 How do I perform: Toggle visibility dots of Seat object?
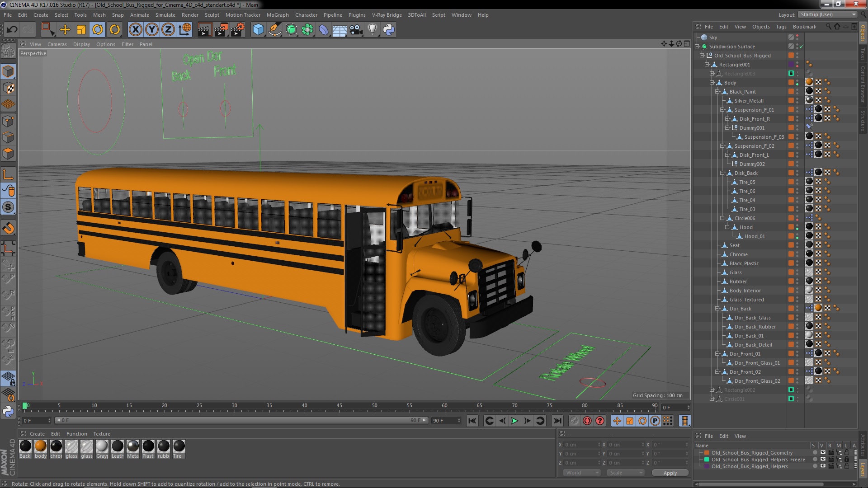tap(797, 245)
